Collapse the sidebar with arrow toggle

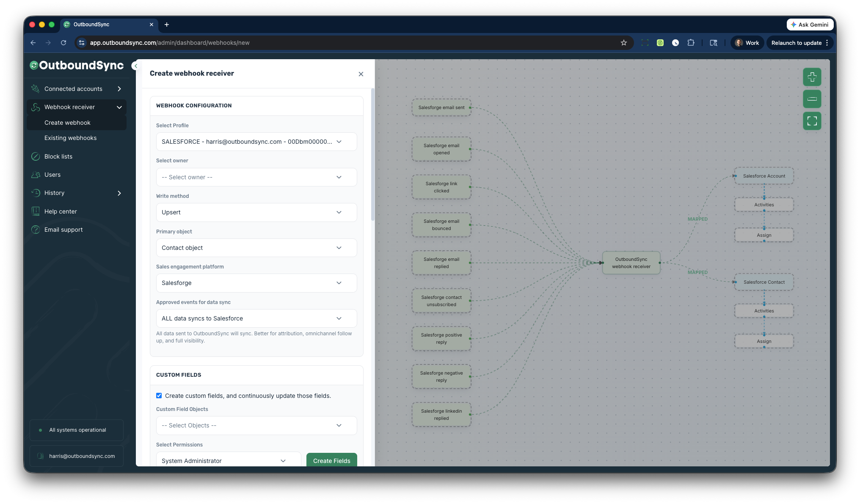point(135,66)
